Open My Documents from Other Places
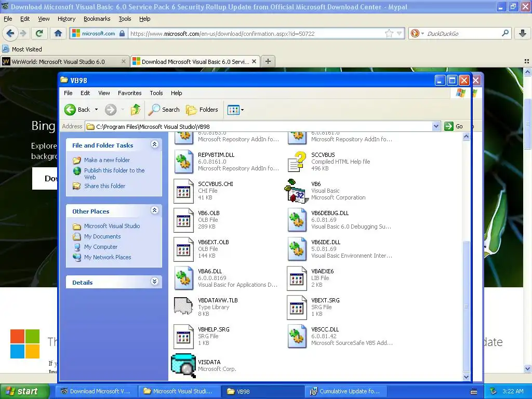This screenshot has height=399, width=532. [102, 236]
